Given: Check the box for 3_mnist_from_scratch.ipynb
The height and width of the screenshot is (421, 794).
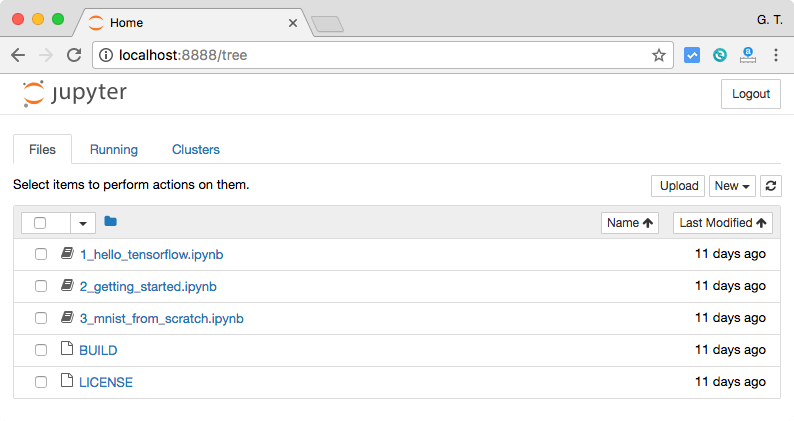Looking at the screenshot, I should [41, 318].
